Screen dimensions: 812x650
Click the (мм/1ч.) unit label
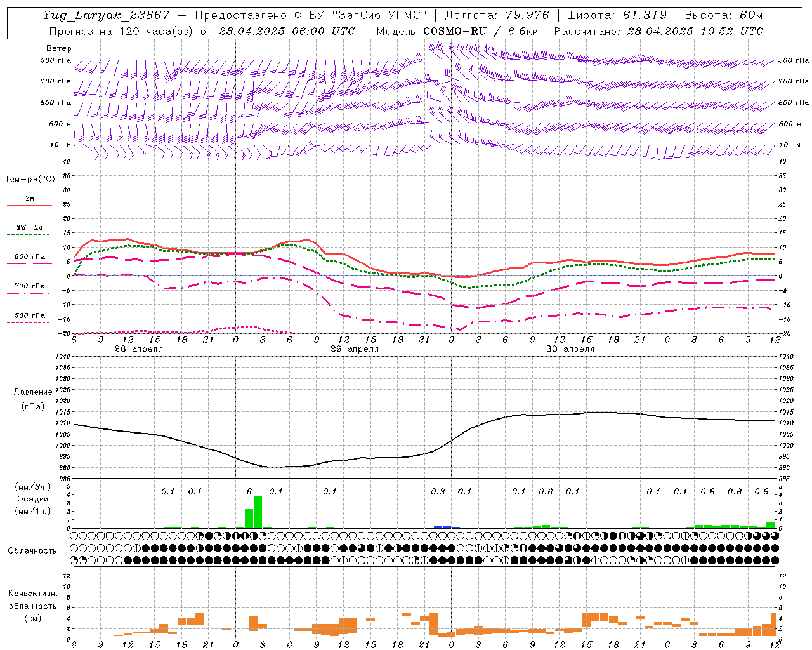(x=33, y=511)
